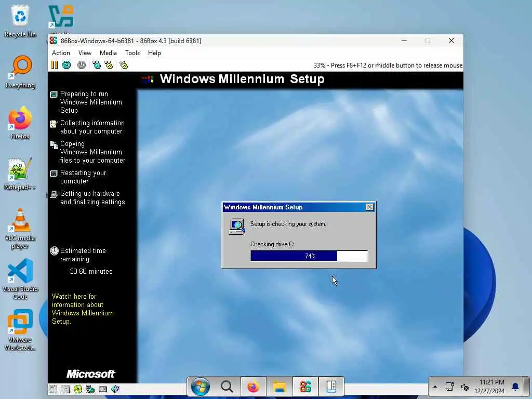
Task: Click the CD-ROM drive status icon
Action: click(78, 389)
